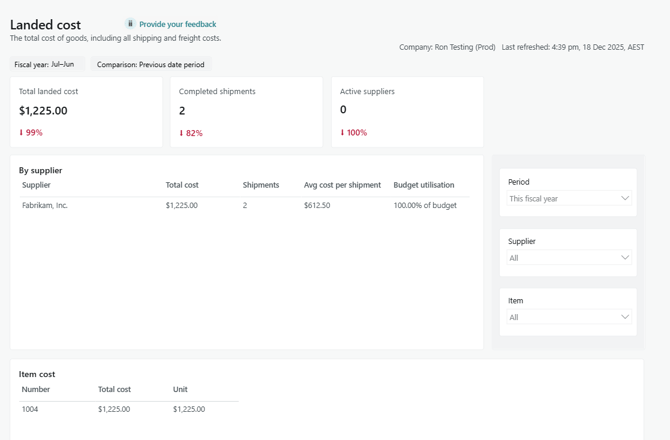This screenshot has width=670, height=440.
Task: Click the Budget utilisation column header
Action: pyautogui.click(x=424, y=185)
